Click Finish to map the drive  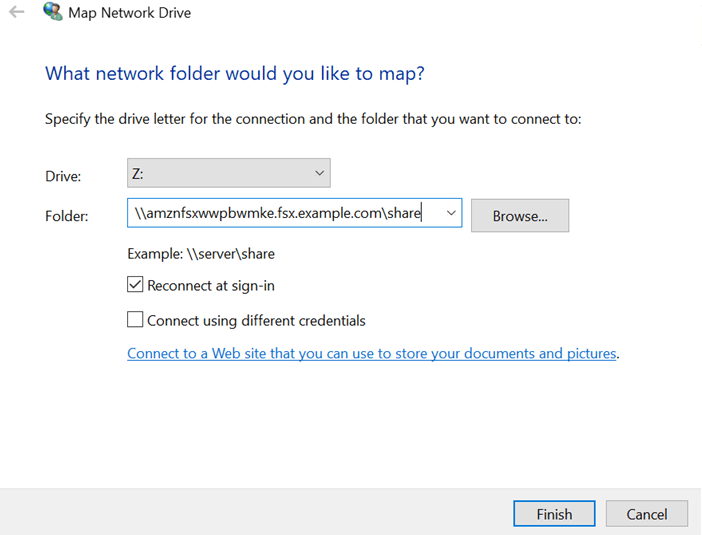pos(554,514)
